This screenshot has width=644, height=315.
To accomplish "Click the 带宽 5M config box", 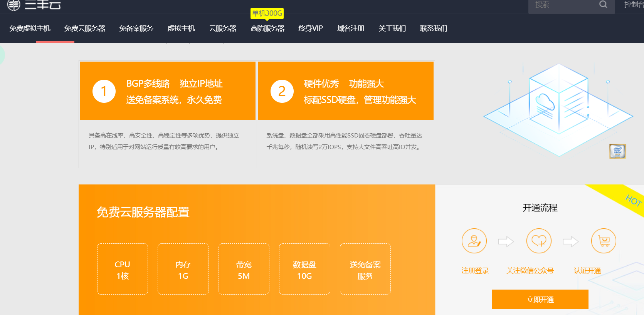I will tap(244, 269).
